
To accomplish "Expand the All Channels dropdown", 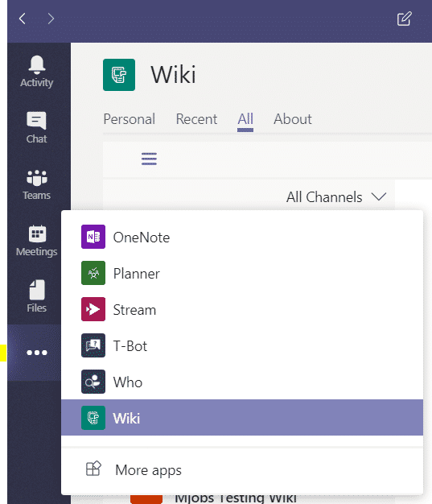I will point(336,196).
